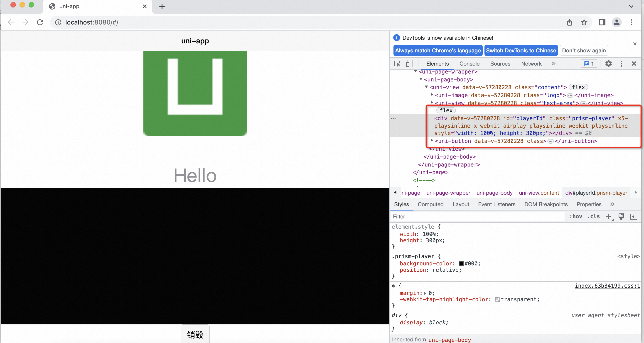Open index.63b34199.css:1 source link
Screen dimensions: 644x343
point(607,286)
